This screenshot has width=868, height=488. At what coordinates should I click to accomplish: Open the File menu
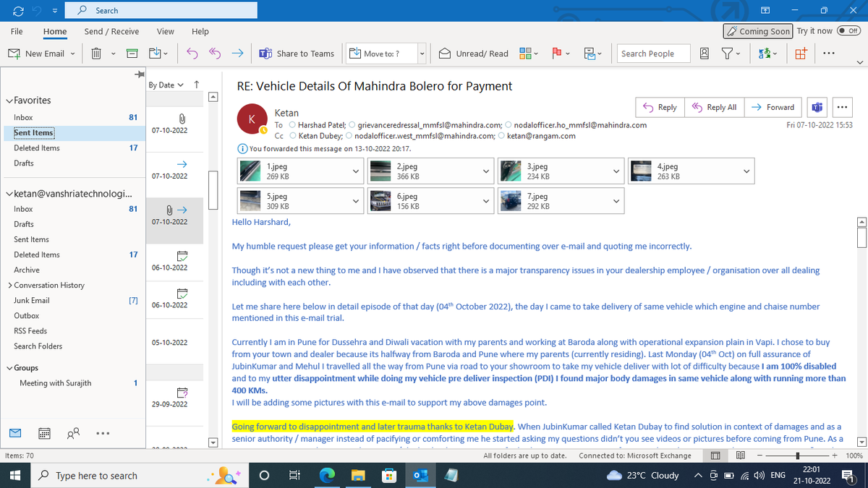[17, 31]
